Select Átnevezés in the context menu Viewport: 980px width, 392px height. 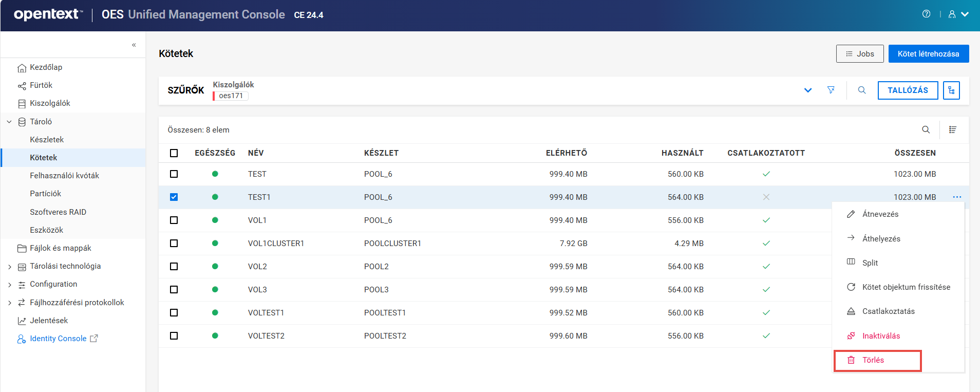880,214
